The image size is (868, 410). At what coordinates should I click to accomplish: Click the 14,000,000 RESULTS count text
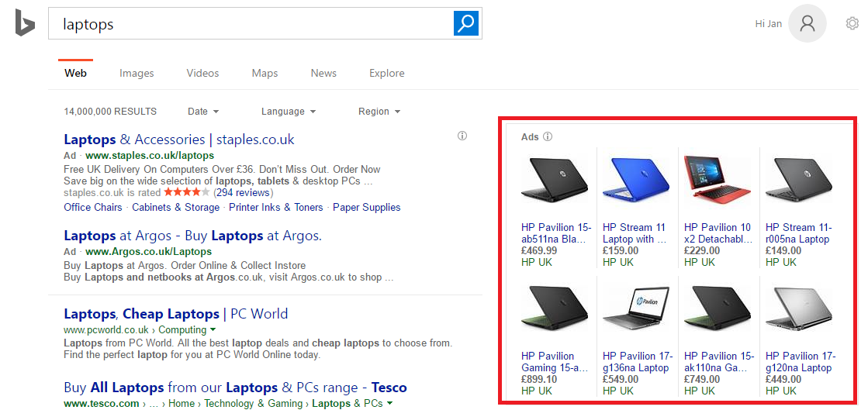point(110,111)
